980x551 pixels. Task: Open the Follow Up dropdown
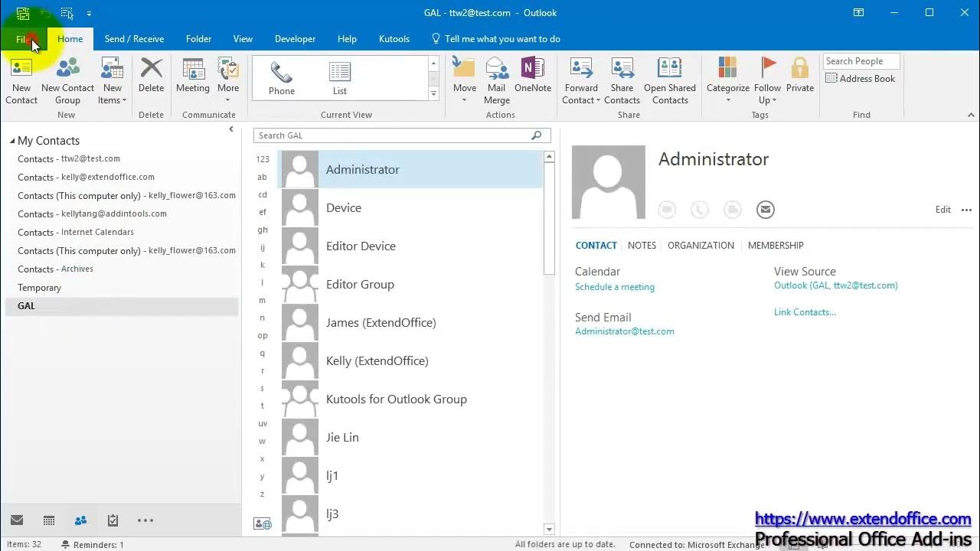click(x=767, y=81)
